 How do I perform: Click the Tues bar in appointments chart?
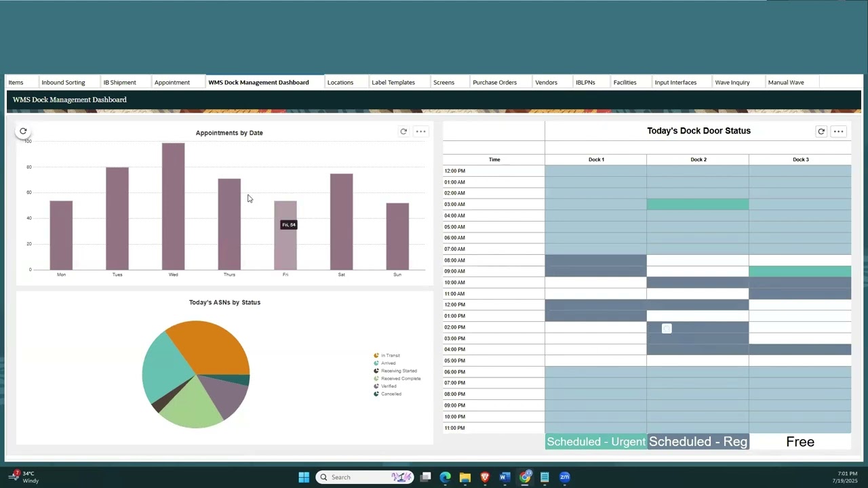click(117, 218)
